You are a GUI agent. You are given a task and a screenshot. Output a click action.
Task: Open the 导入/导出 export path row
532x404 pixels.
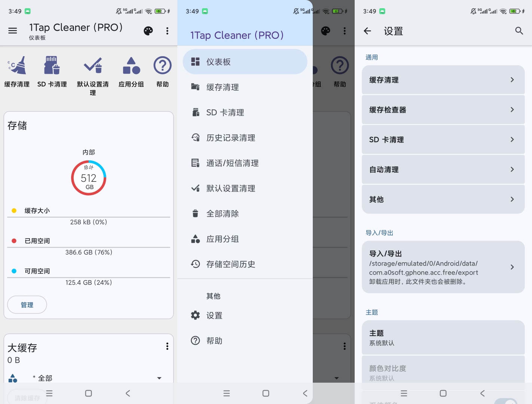point(443,267)
